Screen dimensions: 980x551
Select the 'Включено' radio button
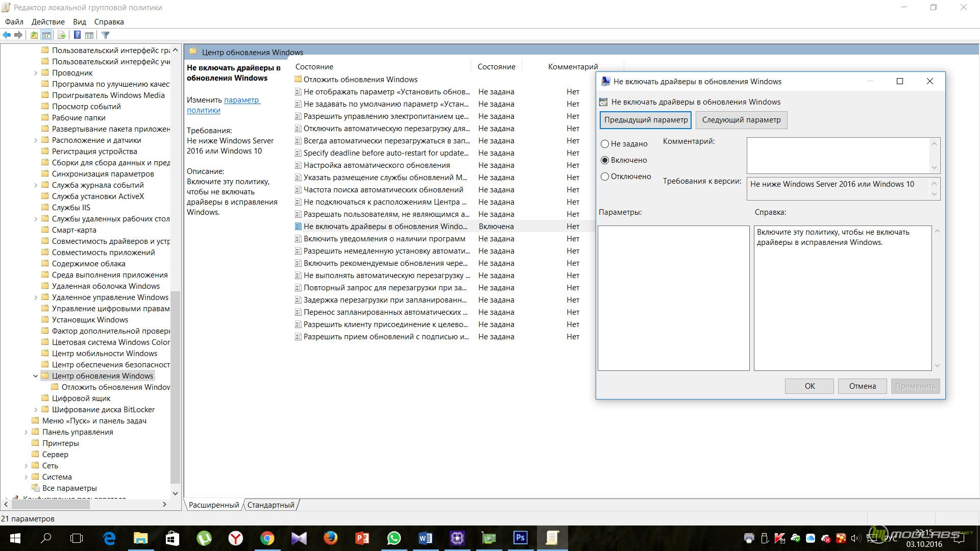[x=605, y=160]
